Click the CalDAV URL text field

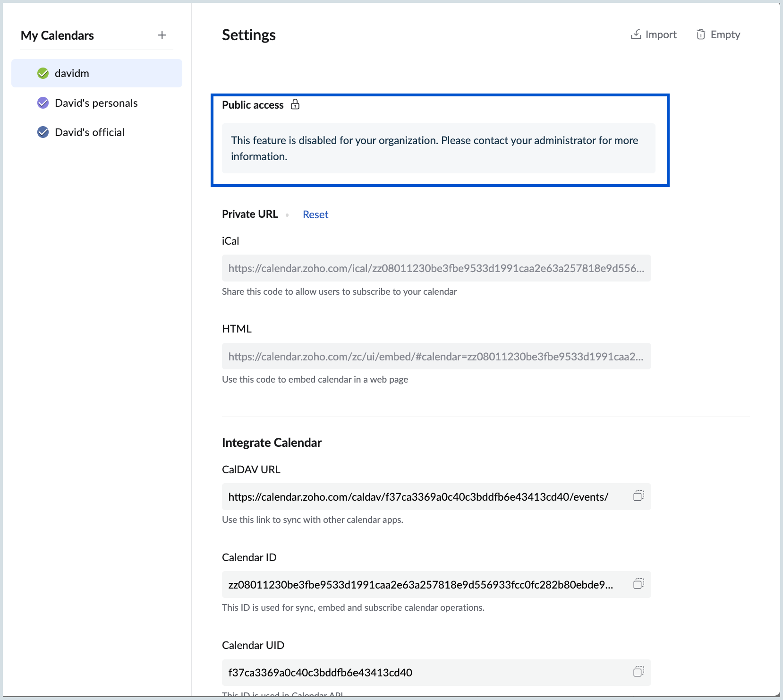click(418, 497)
